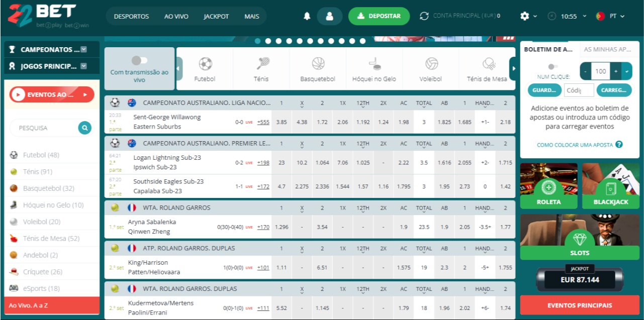644x320 pixels.
Task: Open the PT language dropdown
Action: click(x=617, y=16)
